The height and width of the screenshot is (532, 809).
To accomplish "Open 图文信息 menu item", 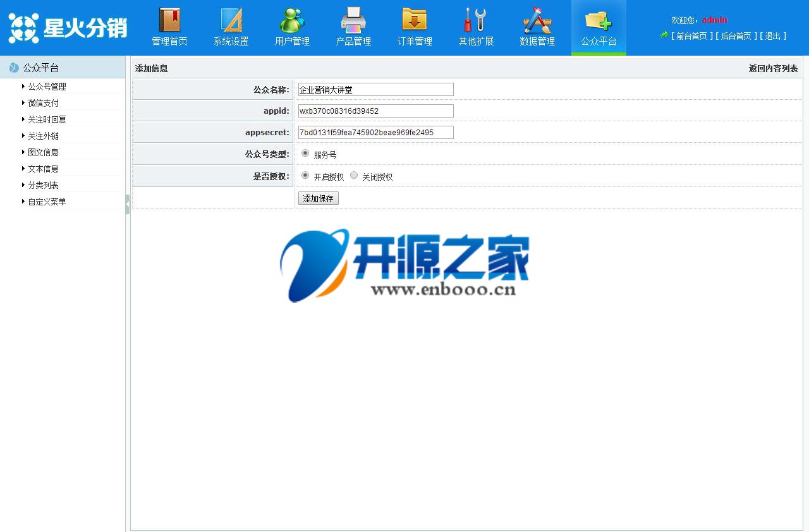I will click(x=43, y=152).
